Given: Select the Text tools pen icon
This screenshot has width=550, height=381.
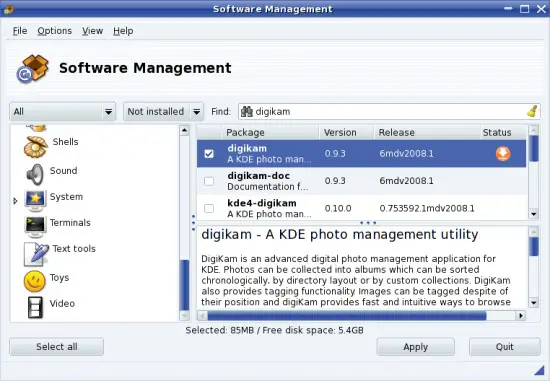Looking at the screenshot, I should (x=36, y=254).
